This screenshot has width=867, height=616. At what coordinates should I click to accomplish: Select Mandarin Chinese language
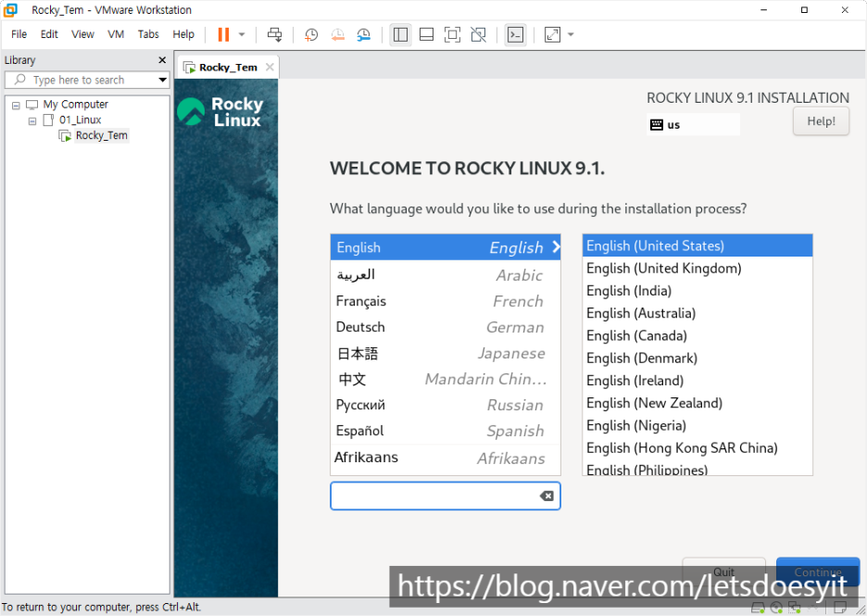point(446,379)
